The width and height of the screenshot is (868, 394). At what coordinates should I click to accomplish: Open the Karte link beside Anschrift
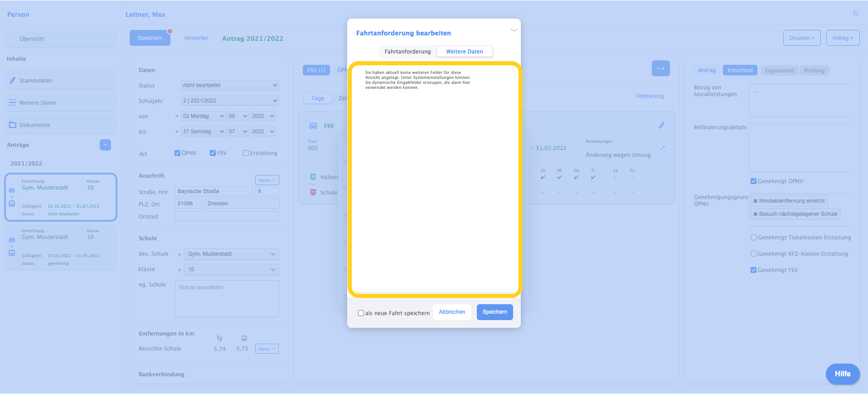[x=267, y=180]
